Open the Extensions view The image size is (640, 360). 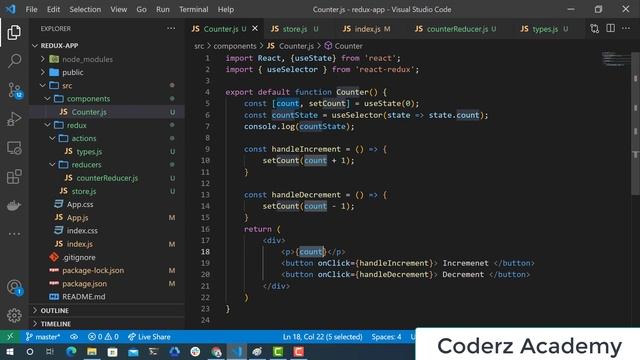click(x=14, y=177)
